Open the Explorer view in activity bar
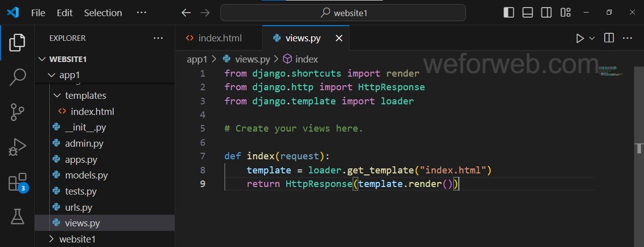This screenshot has width=644, height=247. click(x=17, y=42)
